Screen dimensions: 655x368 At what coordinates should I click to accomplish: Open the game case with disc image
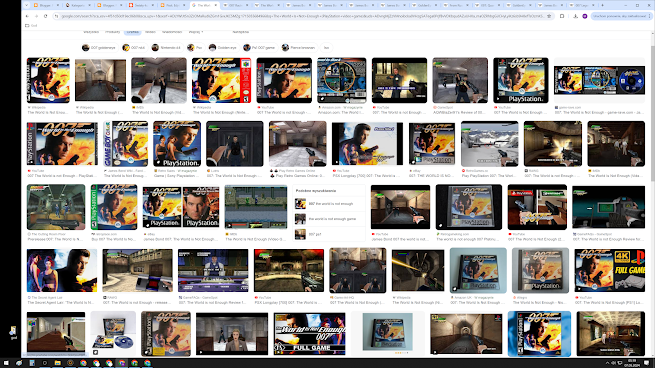tap(113, 334)
